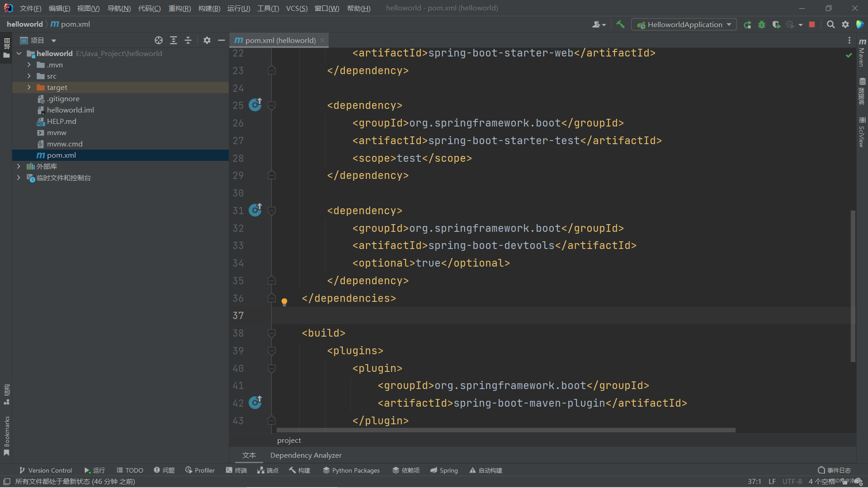Stop the running application with the red square
This screenshot has width=868, height=488.
tap(812, 24)
